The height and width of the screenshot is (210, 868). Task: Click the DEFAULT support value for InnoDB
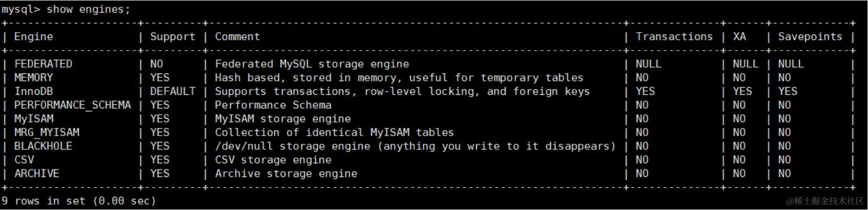172,91
